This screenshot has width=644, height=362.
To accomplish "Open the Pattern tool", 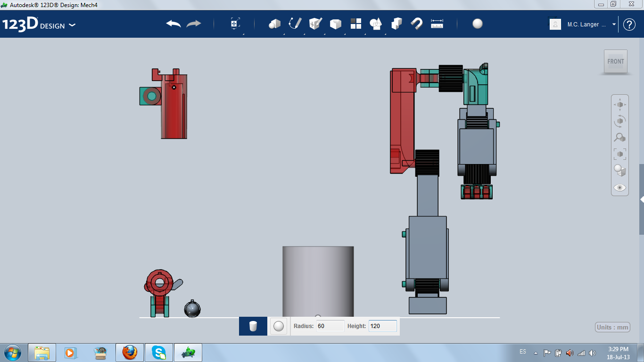I will [x=355, y=24].
